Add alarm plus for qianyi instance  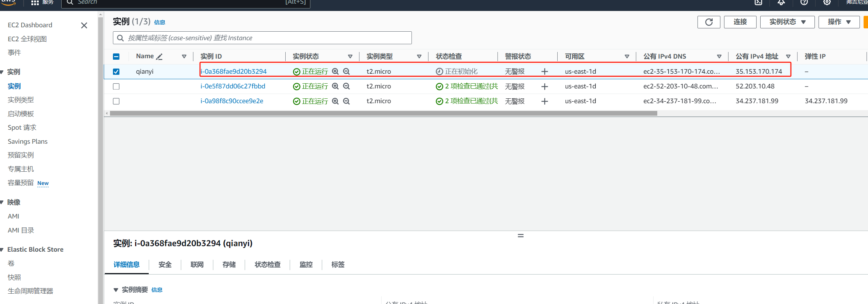(544, 71)
